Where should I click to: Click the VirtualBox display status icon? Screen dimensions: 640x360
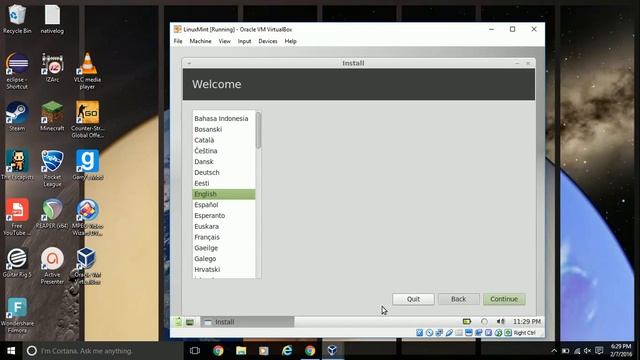pyautogui.click(x=469, y=333)
